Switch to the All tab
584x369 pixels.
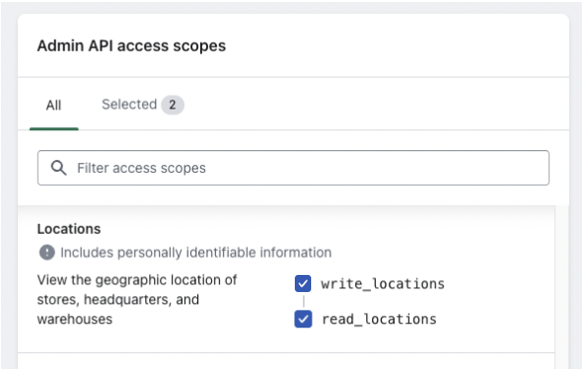coord(54,105)
